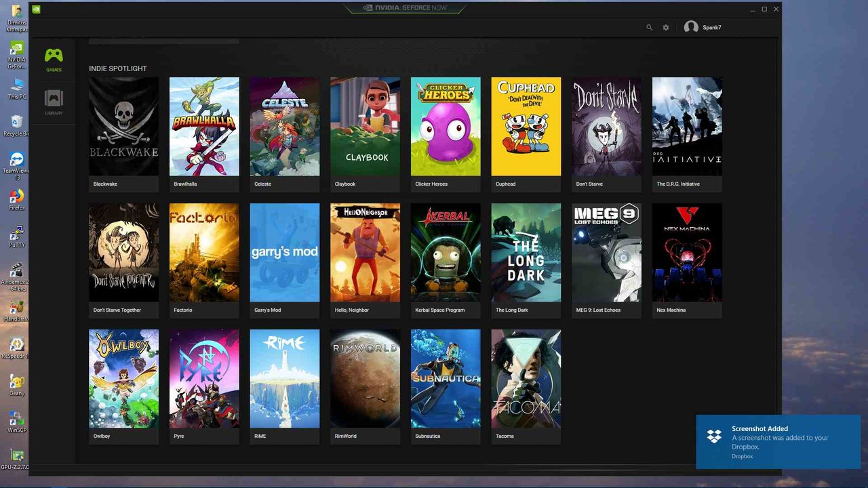Select the Claybook game cover
The image size is (868, 488).
(365, 127)
